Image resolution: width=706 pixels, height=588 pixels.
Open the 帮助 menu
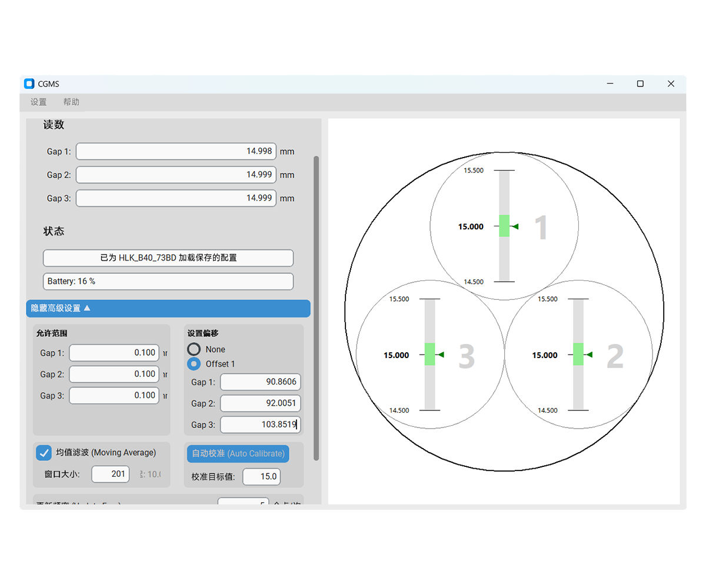tap(71, 102)
